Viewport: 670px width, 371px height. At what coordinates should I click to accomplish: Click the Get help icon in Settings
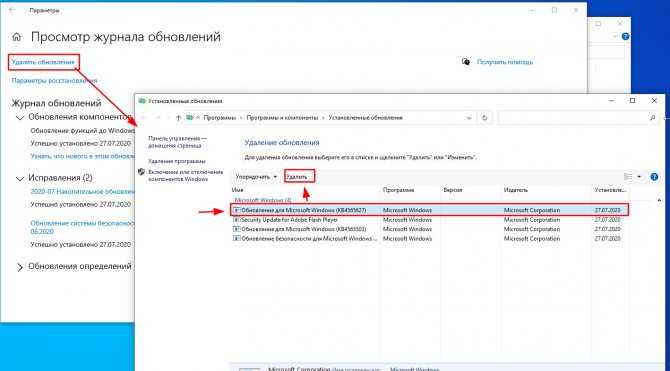point(466,62)
